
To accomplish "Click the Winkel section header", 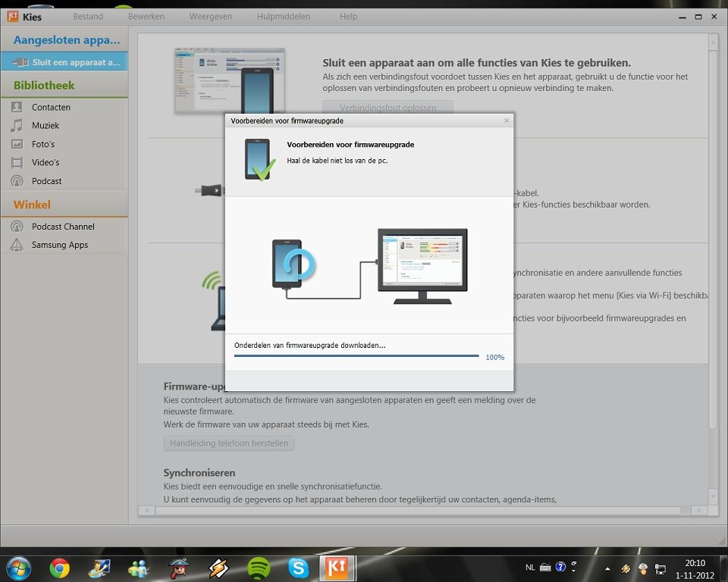I will 32,205.
